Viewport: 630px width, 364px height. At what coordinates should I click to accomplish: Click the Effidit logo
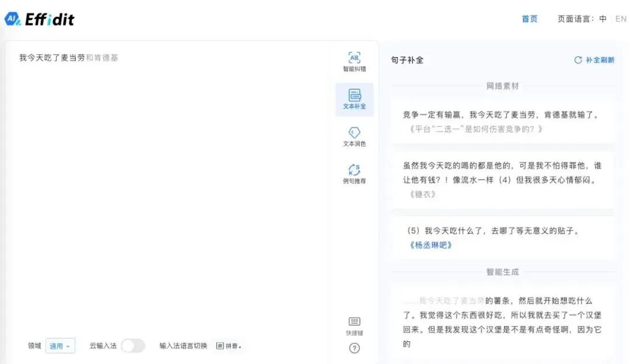tap(41, 19)
